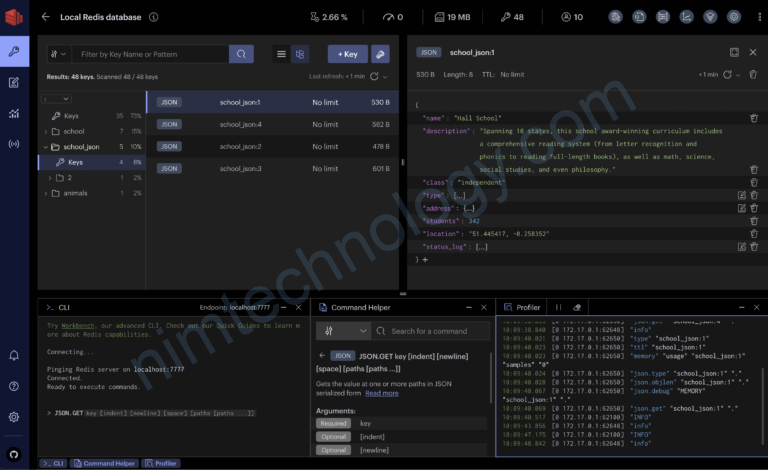768x470 pixels.
Task: Delete the "class" JSON field
Action: (x=754, y=182)
